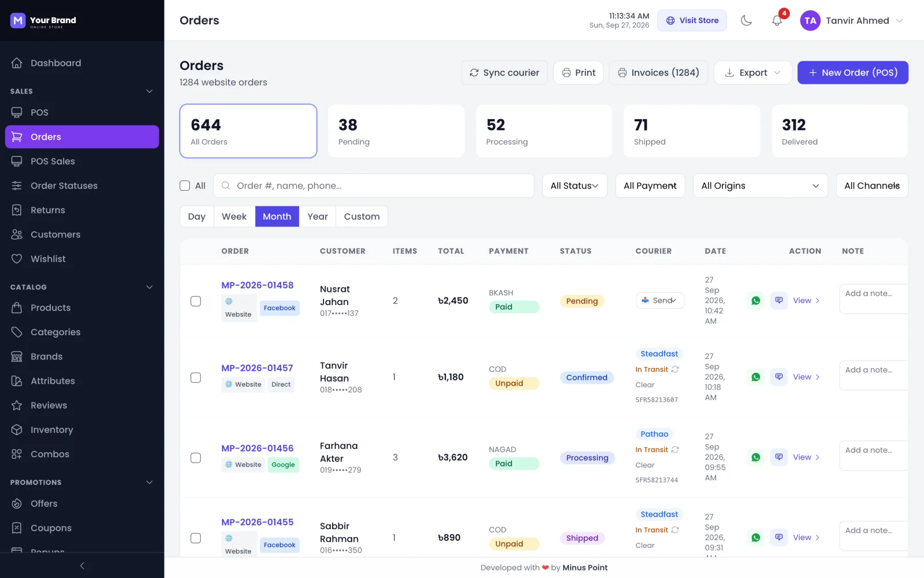Open Returns page in sidebar
This screenshot has width=924, height=578.
[x=82, y=210]
